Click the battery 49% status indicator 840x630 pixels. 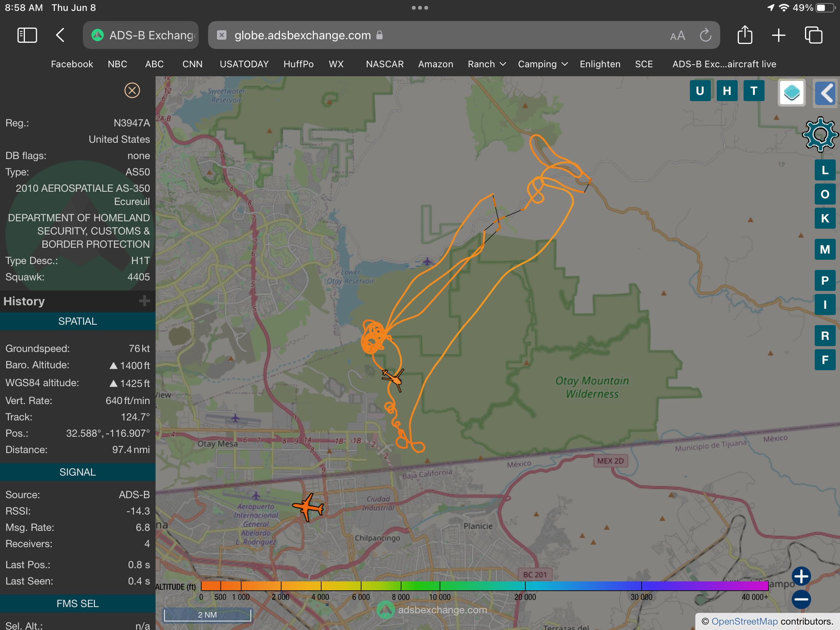(814, 8)
